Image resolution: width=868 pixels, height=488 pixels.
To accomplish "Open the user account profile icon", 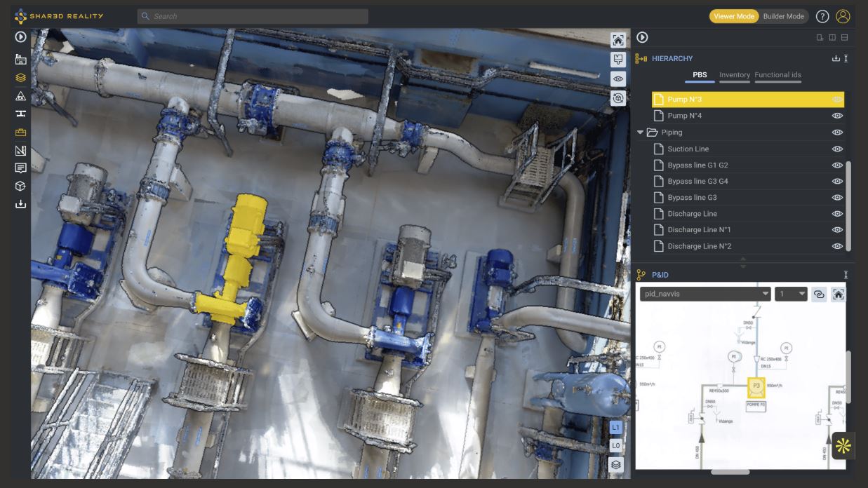I will (x=843, y=17).
